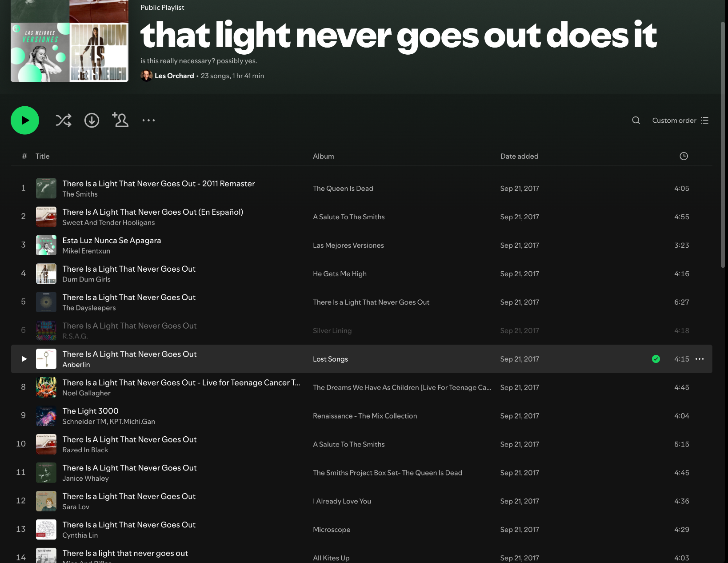The image size is (728, 563).
Task: Sort the tracks by the duration clock column
Action: (684, 156)
